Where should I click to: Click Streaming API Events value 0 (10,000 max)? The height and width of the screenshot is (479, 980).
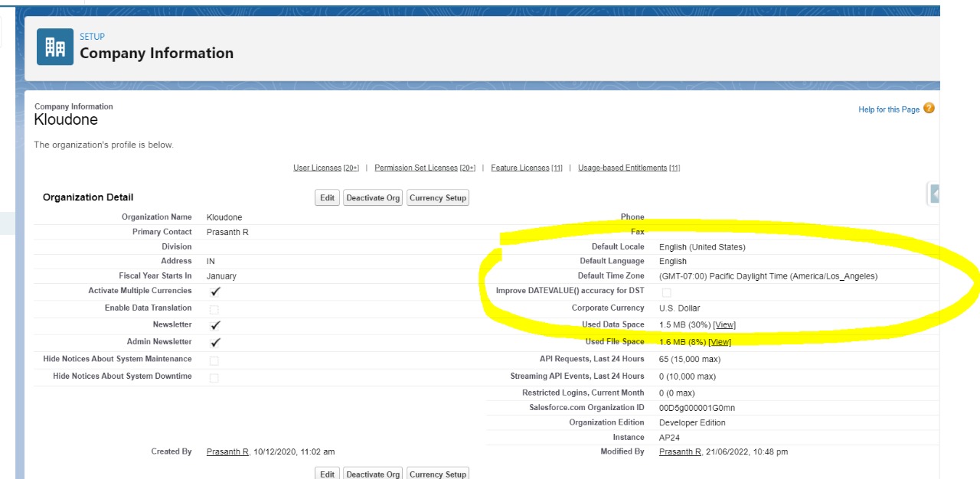[688, 376]
